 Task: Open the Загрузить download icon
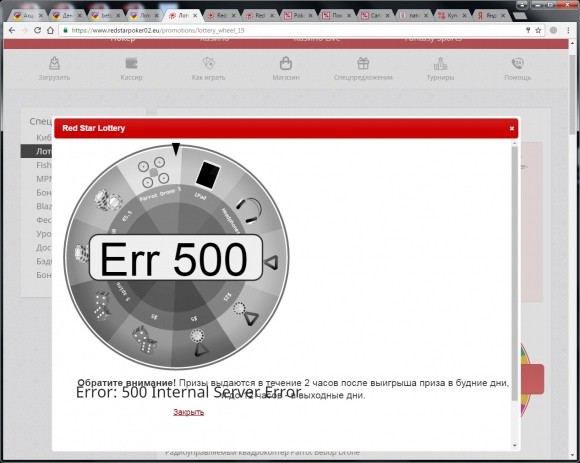coord(54,64)
